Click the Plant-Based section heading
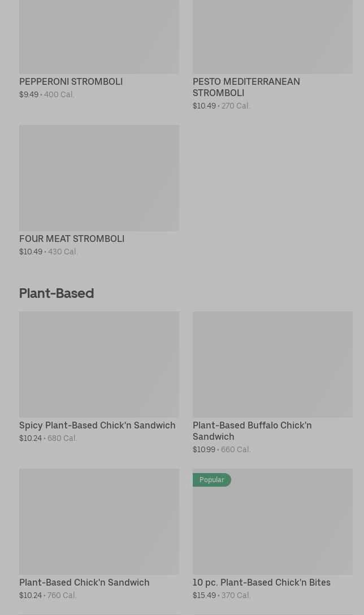The width and height of the screenshot is (364, 615). coord(57,293)
